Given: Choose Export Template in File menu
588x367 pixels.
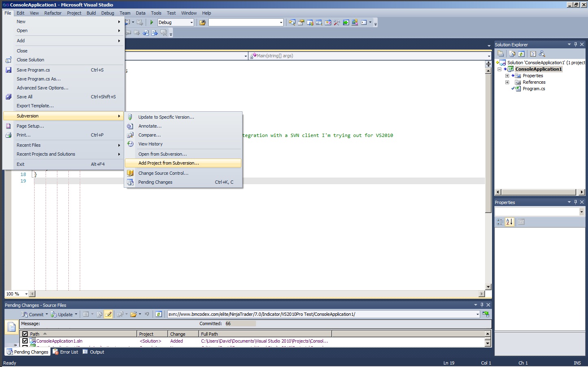Looking at the screenshot, I should [x=63, y=106].
